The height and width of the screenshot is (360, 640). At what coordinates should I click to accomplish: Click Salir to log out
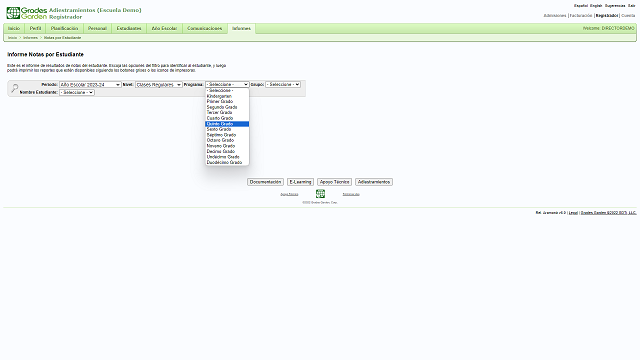[x=631, y=6]
